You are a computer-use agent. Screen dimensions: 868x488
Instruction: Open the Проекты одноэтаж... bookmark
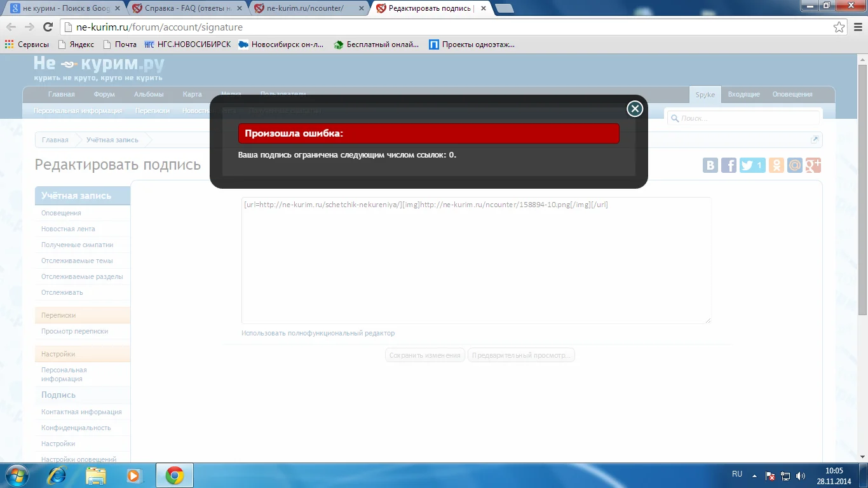point(471,44)
